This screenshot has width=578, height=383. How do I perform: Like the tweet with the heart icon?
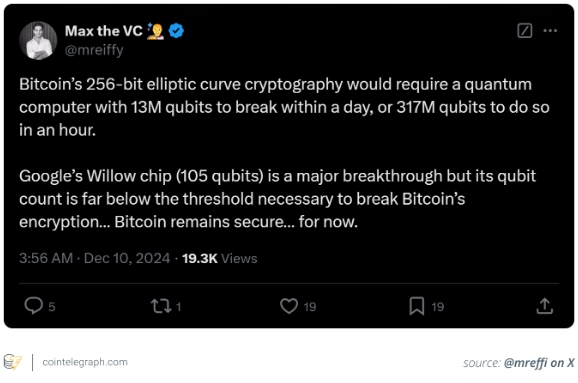click(289, 306)
